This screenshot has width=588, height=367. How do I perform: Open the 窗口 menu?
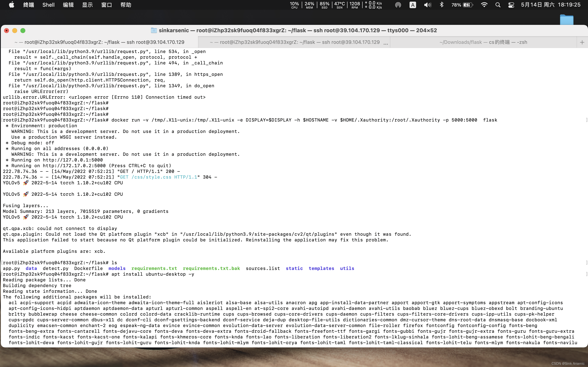[x=106, y=5]
